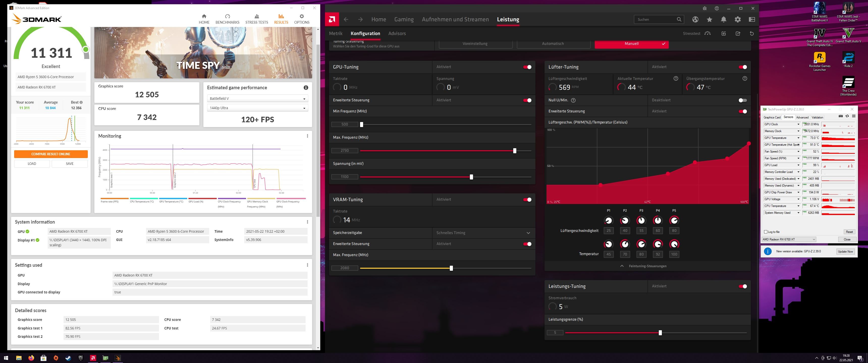Click the reset tuning profile icon
Image resolution: width=868 pixels, height=363 pixels.
pyautogui.click(x=751, y=34)
